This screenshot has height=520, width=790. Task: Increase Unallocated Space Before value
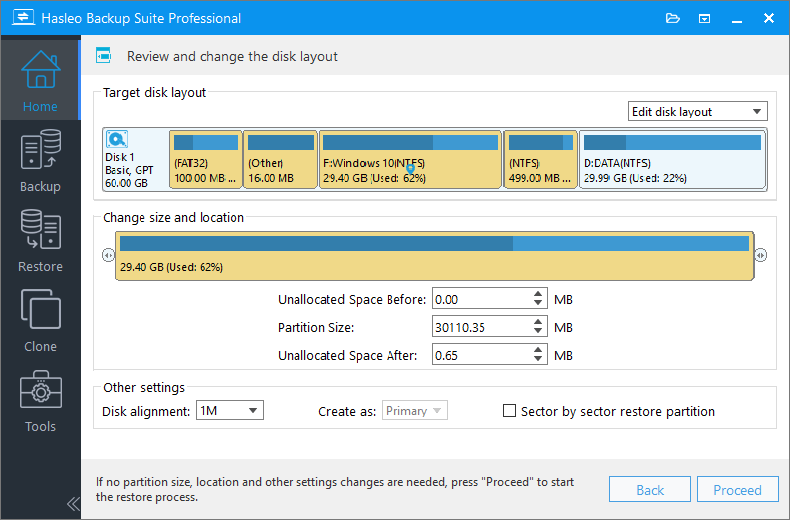(x=538, y=294)
